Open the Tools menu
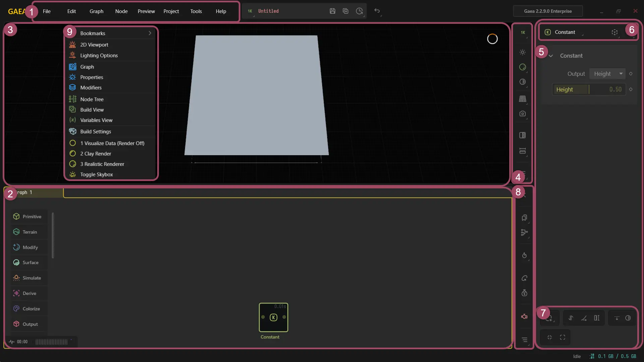Viewport: 644px width, 362px height. (x=196, y=11)
